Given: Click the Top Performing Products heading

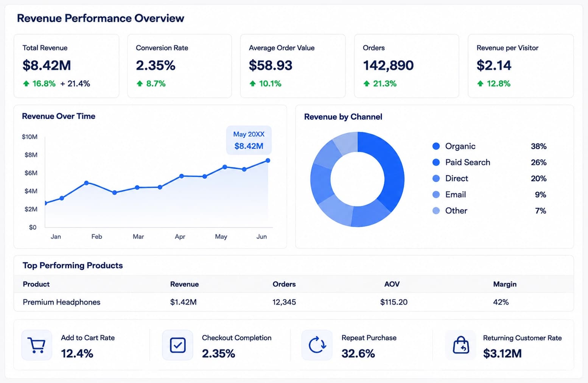Looking at the screenshot, I should [x=73, y=265].
